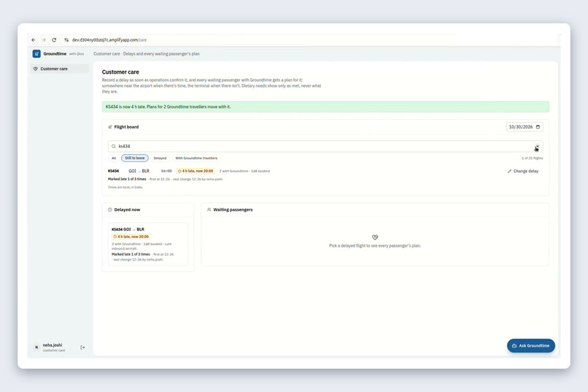Click the neha.joshi username
Image resolution: width=588 pixels, height=392 pixels.
[x=53, y=345]
